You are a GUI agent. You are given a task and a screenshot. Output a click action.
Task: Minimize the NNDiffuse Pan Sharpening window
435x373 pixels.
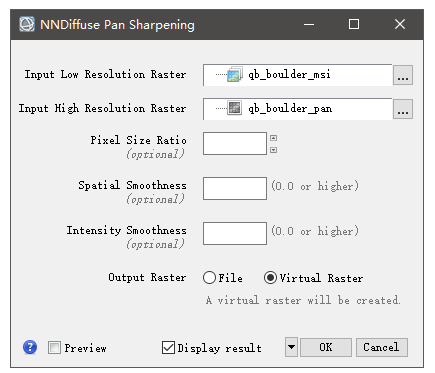(x=309, y=24)
